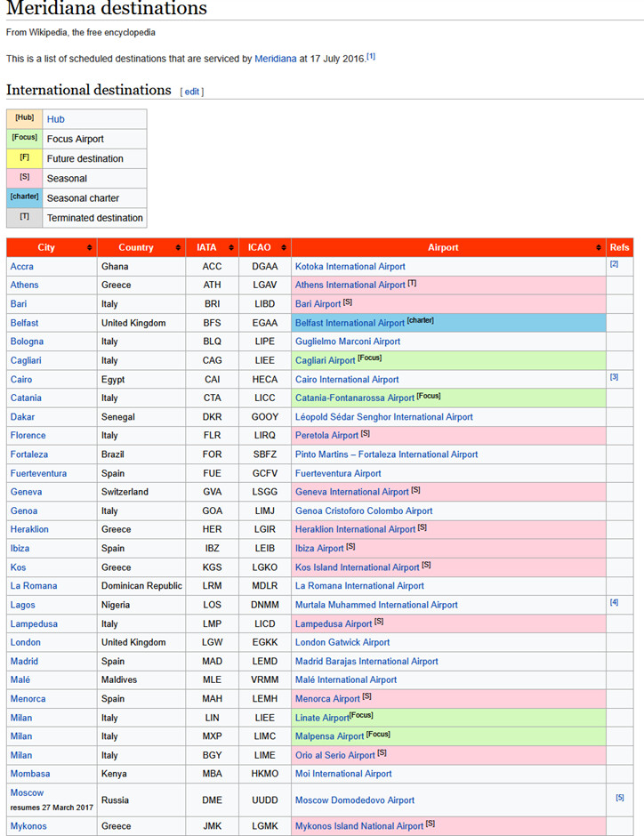Open reference [1] footnote in intro
The width and height of the screenshot is (644, 836).
(x=371, y=56)
